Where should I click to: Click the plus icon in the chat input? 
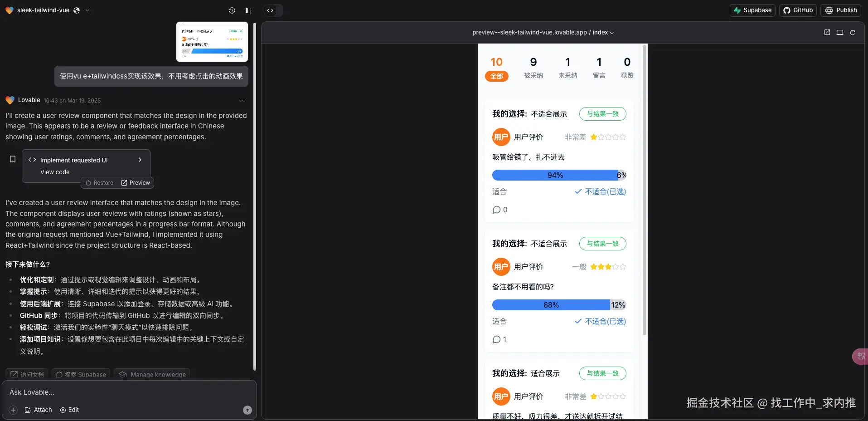click(x=13, y=410)
